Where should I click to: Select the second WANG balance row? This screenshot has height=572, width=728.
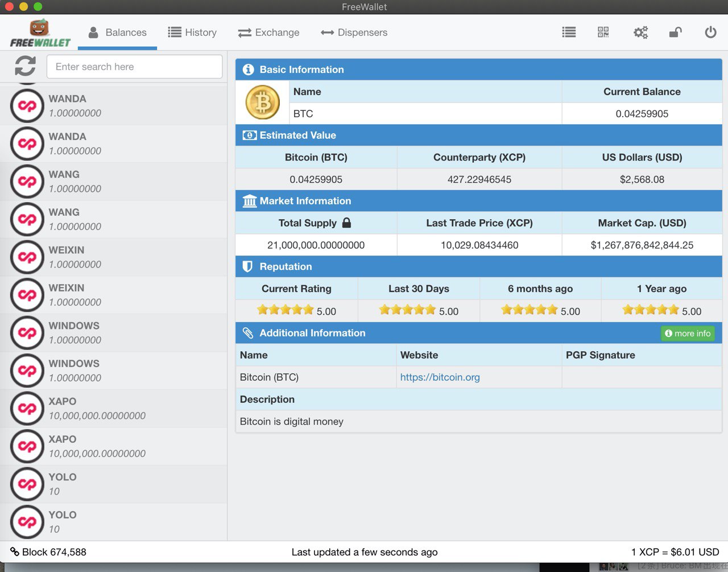114,219
